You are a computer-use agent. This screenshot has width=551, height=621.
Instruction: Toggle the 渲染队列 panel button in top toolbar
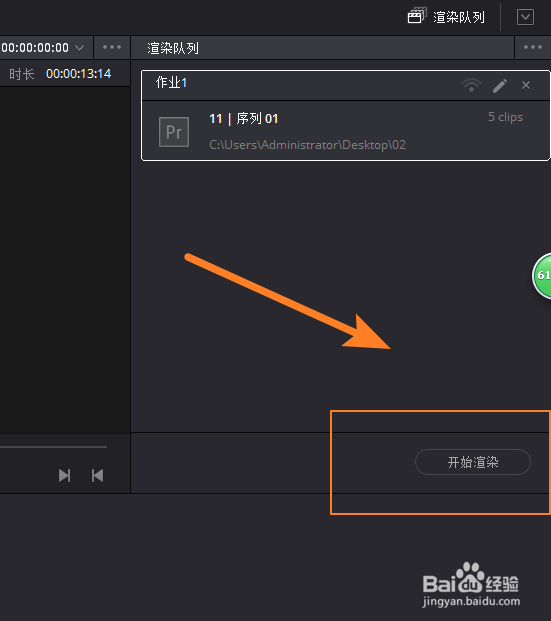tap(446, 17)
